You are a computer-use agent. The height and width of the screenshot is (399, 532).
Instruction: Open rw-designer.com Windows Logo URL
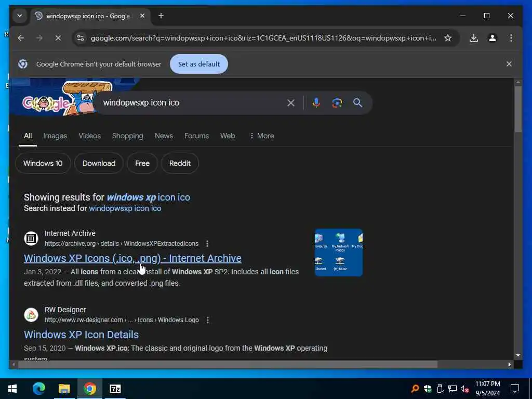click(x=122, y=320)
